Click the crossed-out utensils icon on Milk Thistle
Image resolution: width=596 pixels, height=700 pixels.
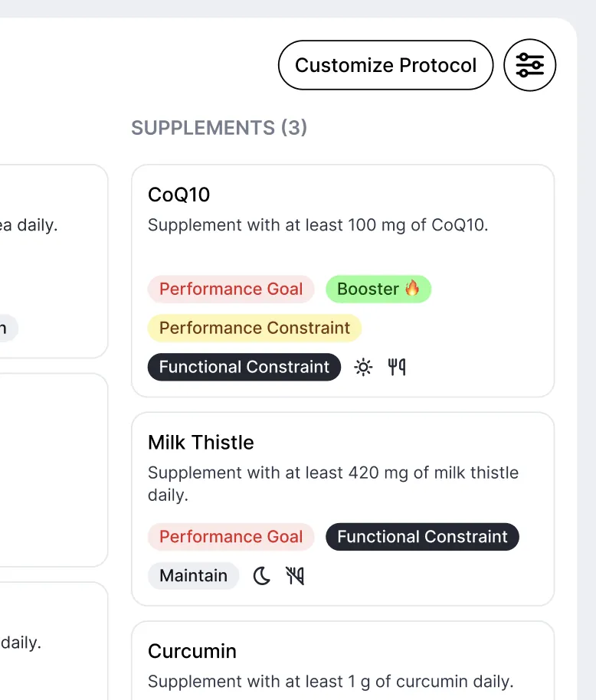pos(295,576)
